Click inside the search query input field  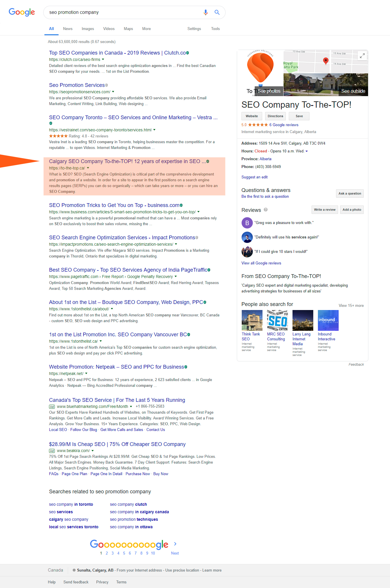click(x=124, y=12)
